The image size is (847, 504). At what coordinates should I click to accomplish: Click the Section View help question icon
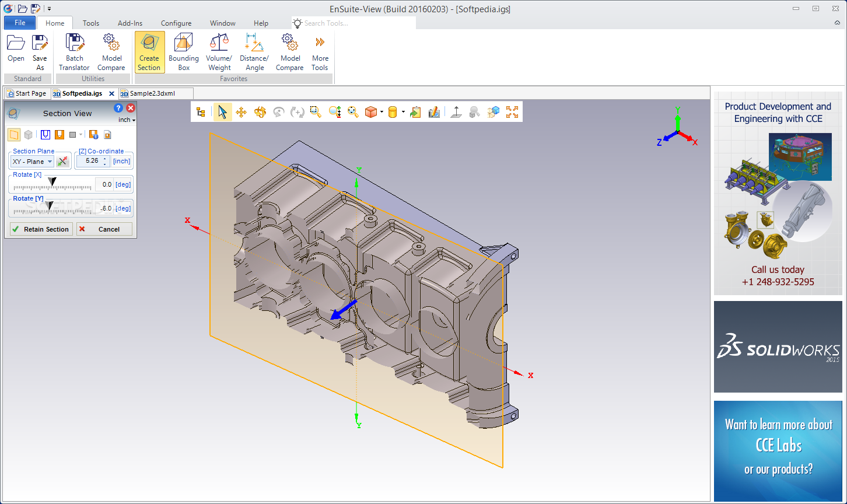tap(118, 108)
